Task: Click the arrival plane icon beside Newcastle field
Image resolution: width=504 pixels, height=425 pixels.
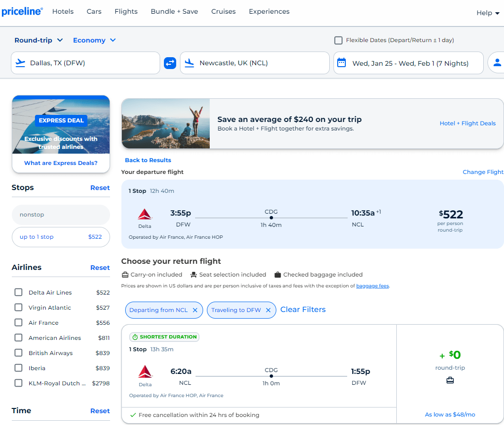Action: point(190,62)
